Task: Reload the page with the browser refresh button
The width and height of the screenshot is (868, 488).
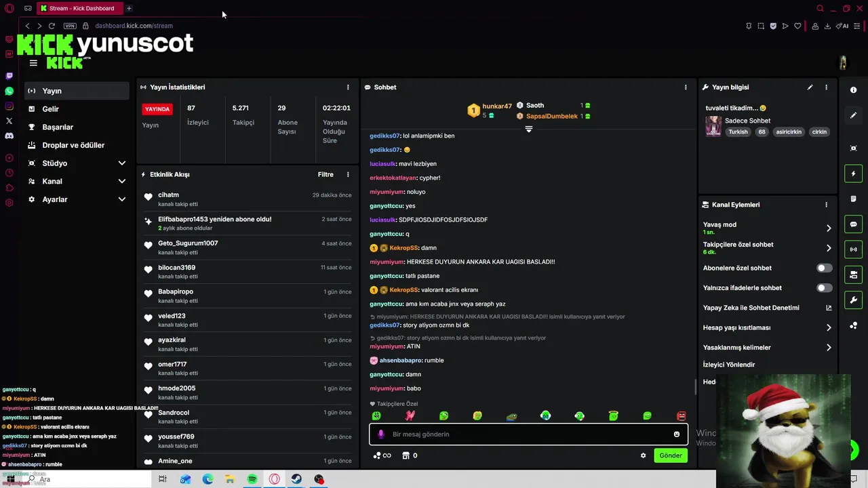Action: [x=52, y=26]
